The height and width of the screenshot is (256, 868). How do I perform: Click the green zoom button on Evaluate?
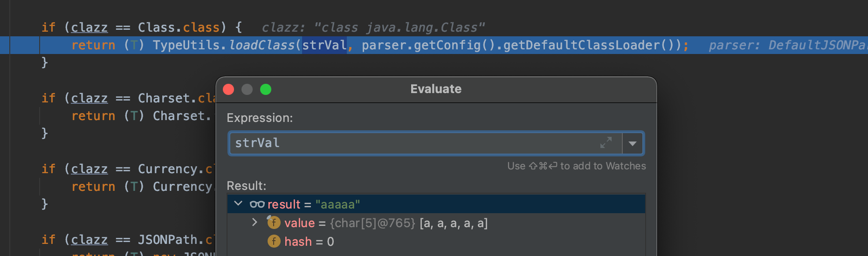coord(266,89)
